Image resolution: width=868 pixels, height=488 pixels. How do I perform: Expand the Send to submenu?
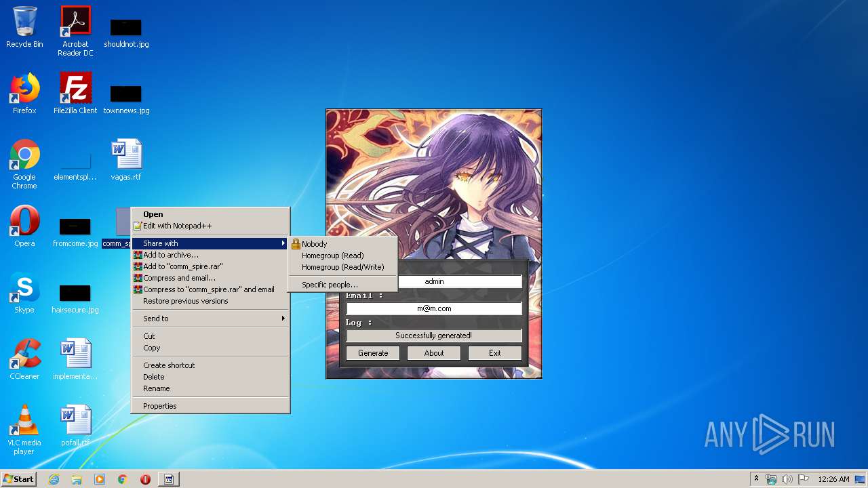click(210, 319)
